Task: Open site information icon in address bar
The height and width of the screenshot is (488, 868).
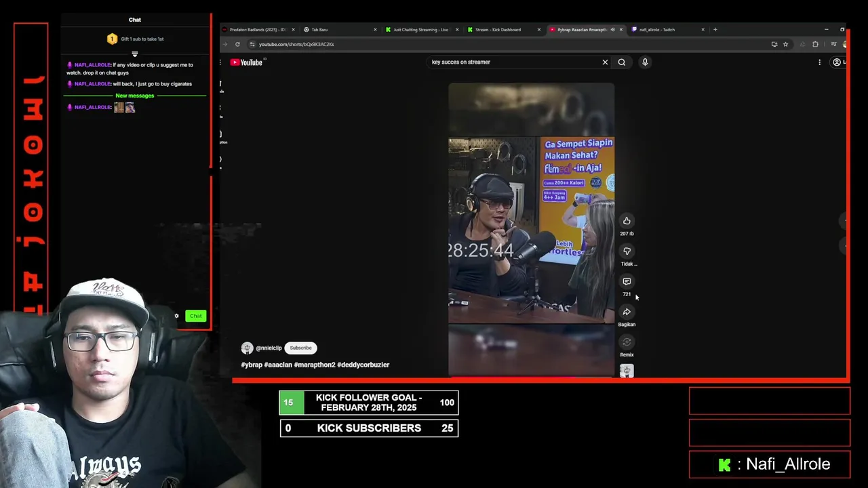Action: tap(252, 44)
